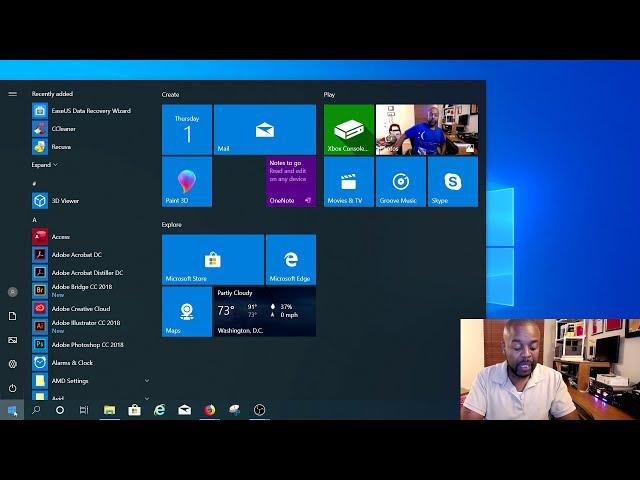Open Documents from Start sidebar
This screenshot has width=640, height=480.
13,316
